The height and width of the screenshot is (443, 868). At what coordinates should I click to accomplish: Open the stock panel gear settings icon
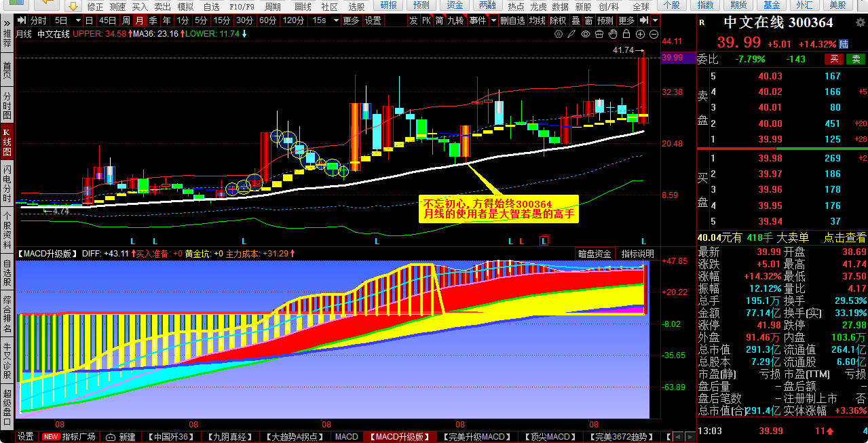tap(860, 22)
